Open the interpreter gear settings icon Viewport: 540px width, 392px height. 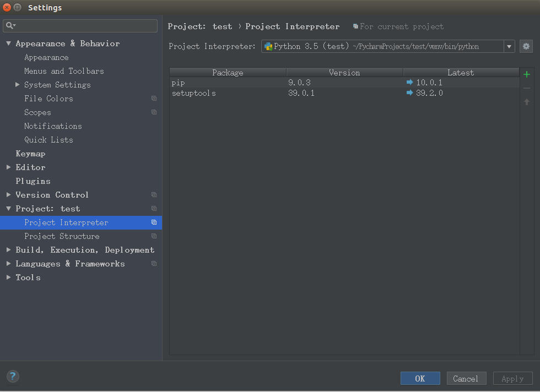[x=526, y=46]
